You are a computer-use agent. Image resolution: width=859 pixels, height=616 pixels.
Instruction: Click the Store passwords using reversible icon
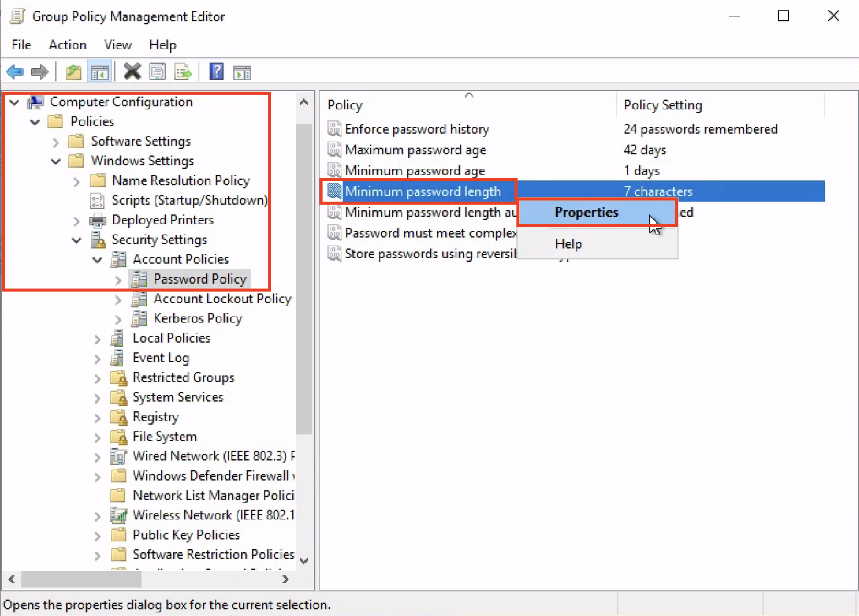click(334, 253)
